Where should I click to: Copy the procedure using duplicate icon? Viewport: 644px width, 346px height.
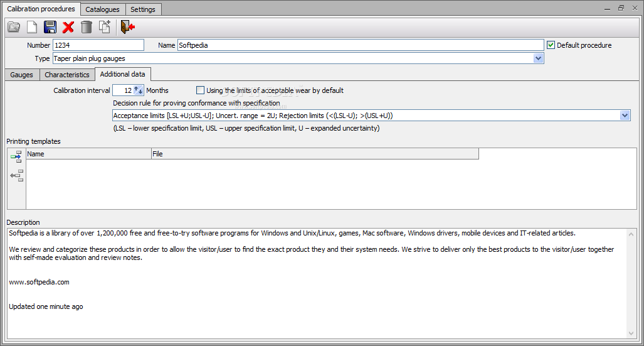pyautogui.click(x=104, y=27)
